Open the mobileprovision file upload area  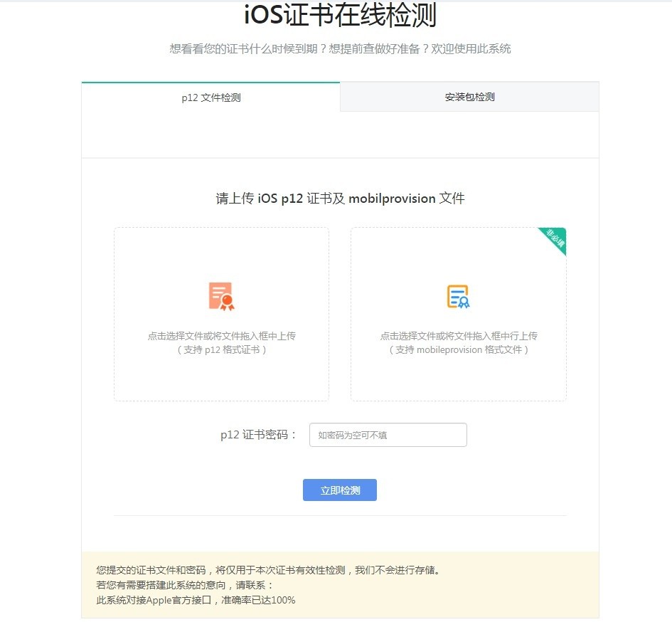[x=458, y=314]
